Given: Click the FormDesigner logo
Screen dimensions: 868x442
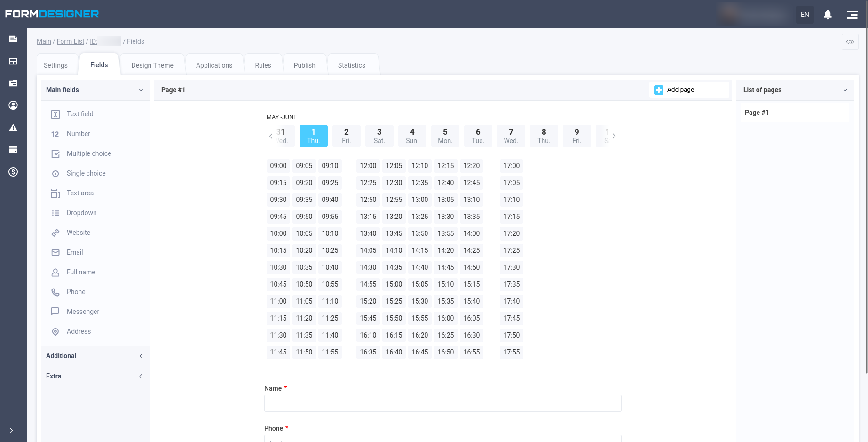Looking at the screenshot, I should (x=52, y=14).
